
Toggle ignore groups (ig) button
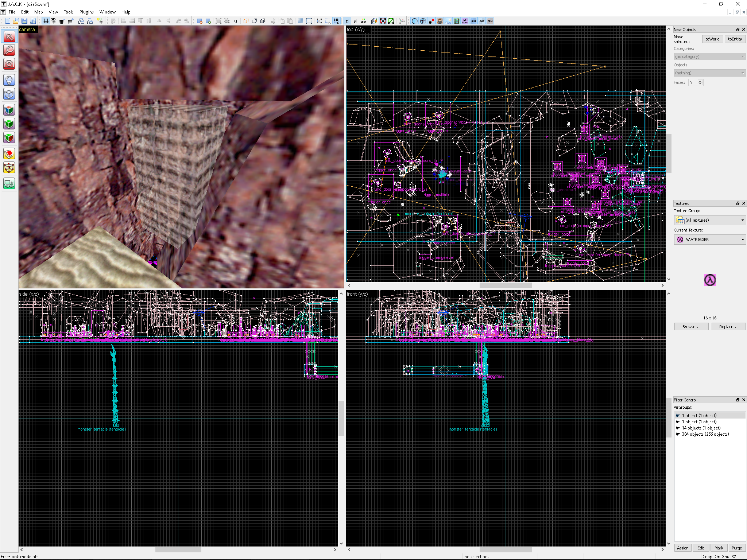coord(235,21)
